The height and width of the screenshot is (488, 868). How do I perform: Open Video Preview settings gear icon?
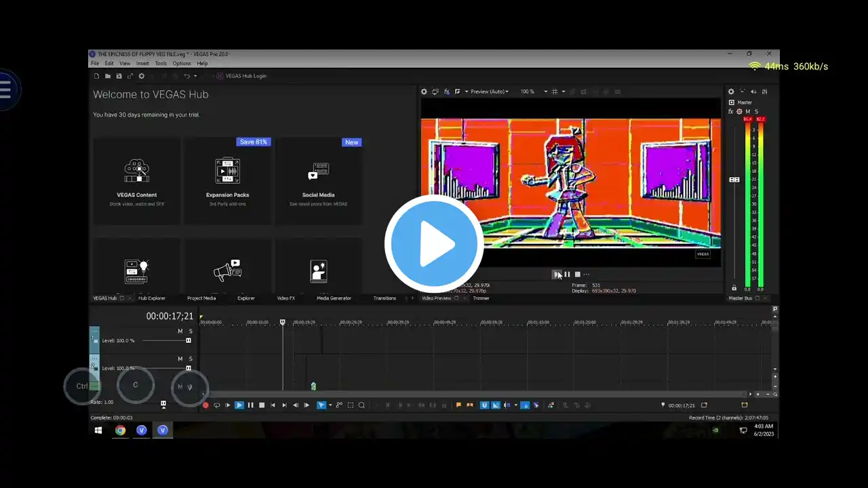click(x=425, y=91)
